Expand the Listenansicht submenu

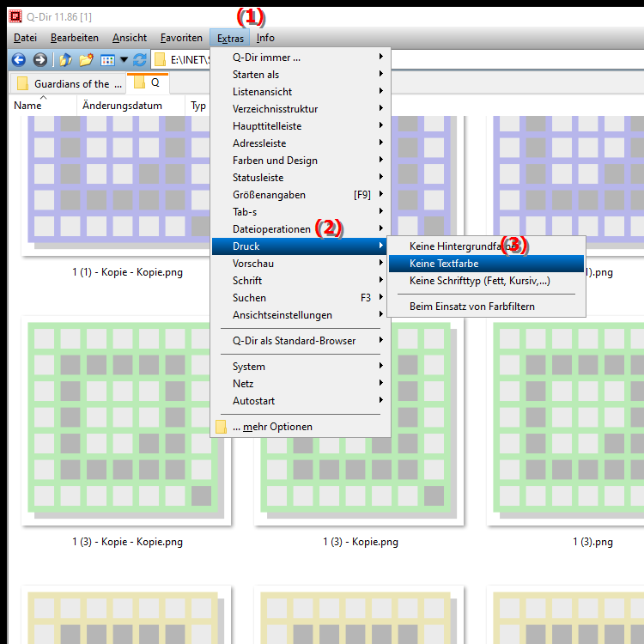300,92
